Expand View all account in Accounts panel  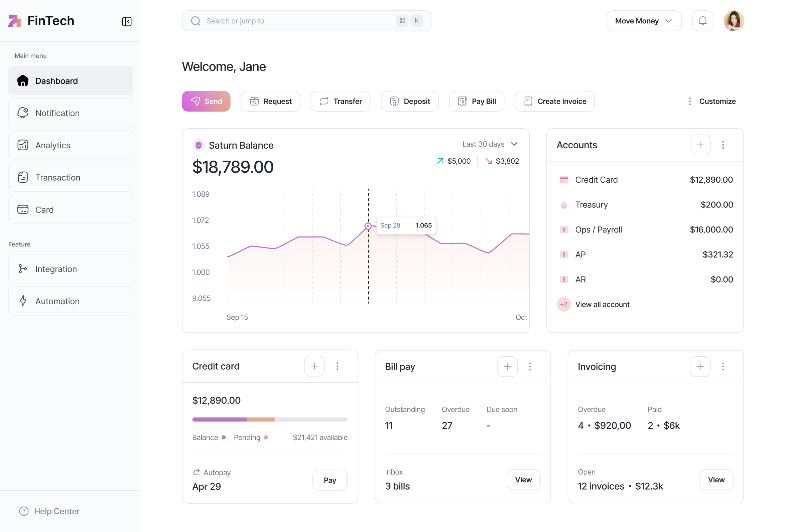(x=602, y=304)
